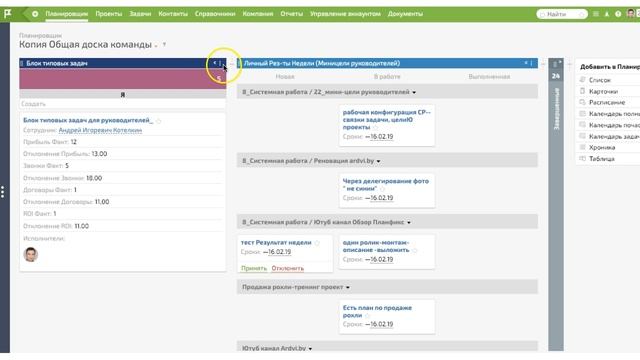The width and height of the screenshot is (640, 360).
Task: Add Расписание view to planner
Action: click(607, 102)
